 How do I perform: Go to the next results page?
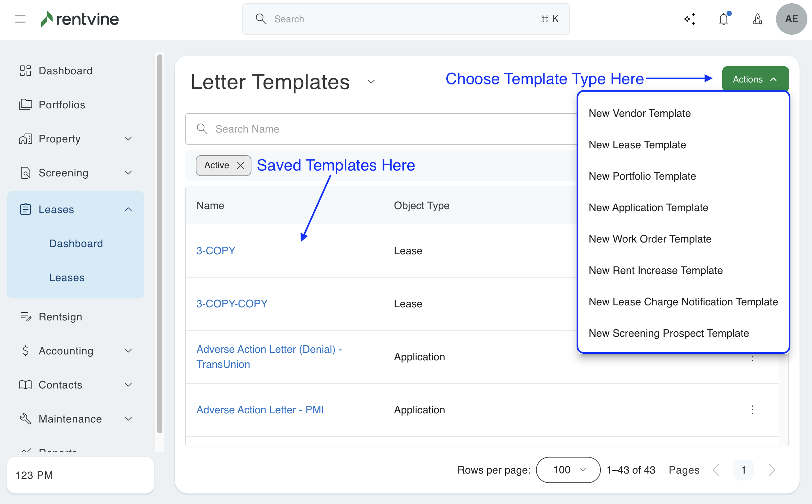772,470
